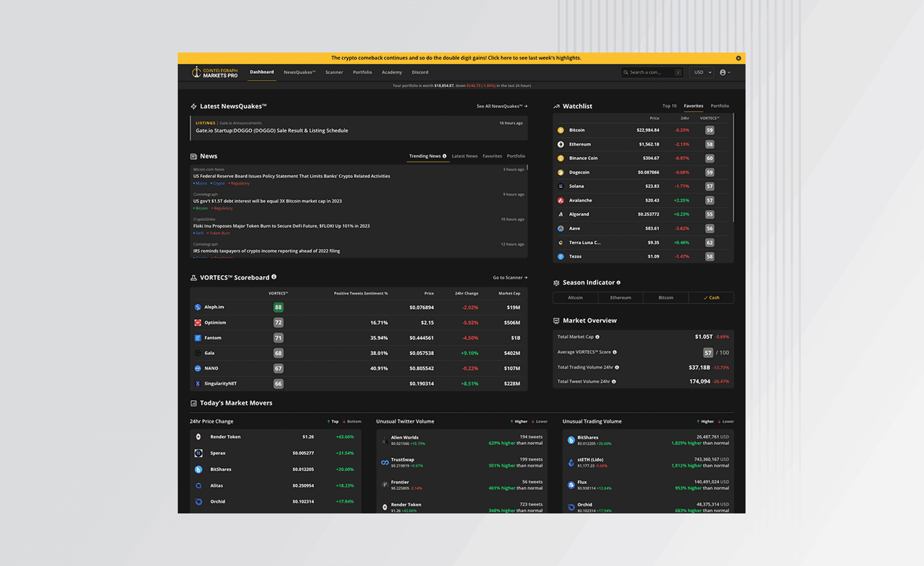
Task: Focus the Search a coin field
Action: click(652, 72)
